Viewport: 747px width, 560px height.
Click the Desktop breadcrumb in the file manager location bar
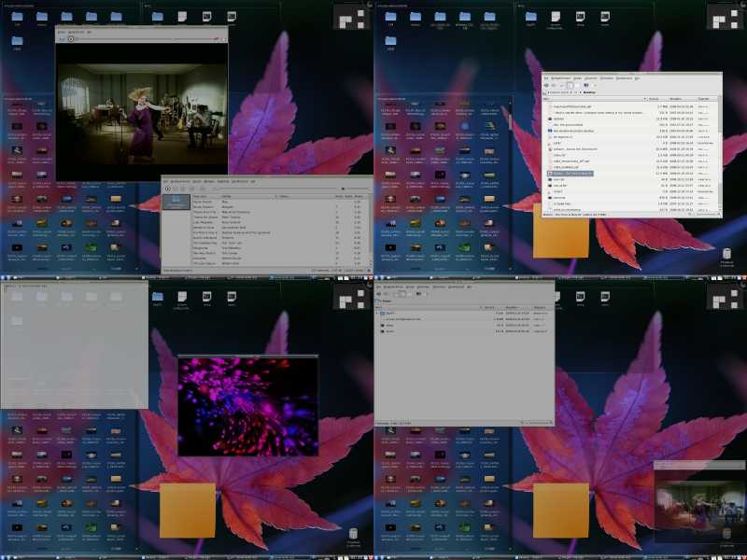(x=589, y=92)
